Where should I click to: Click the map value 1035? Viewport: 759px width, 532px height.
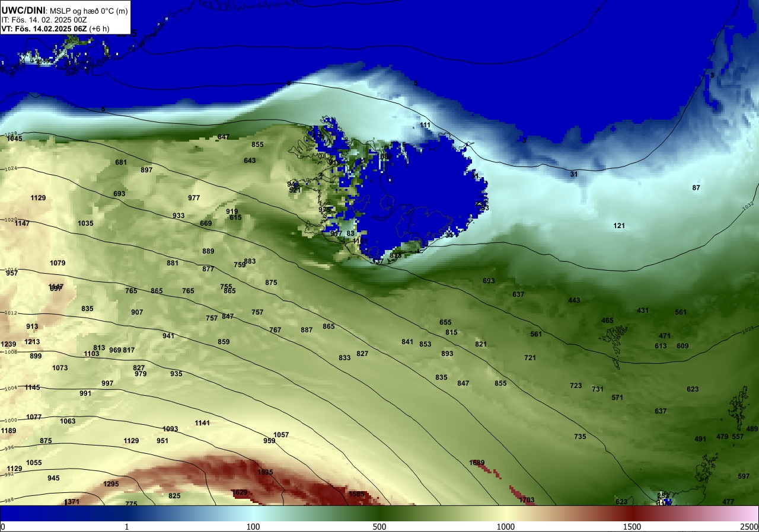(x=85, y=223)
